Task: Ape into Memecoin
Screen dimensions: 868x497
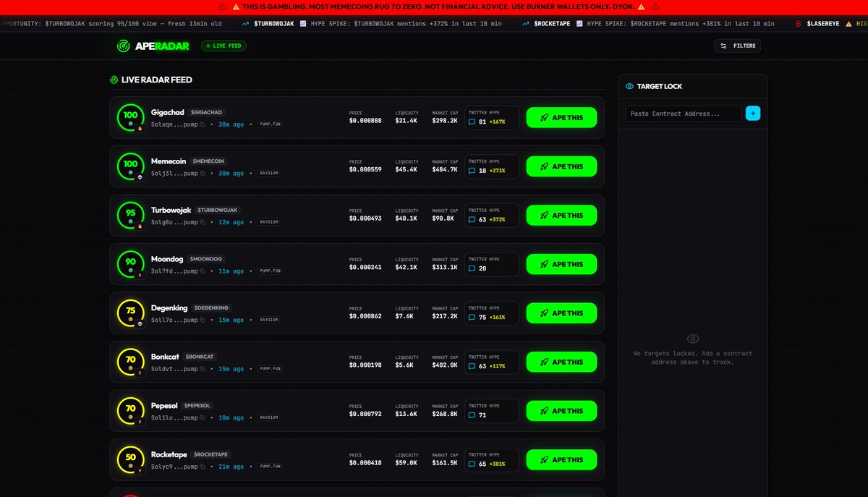Action: pos(561,166)
